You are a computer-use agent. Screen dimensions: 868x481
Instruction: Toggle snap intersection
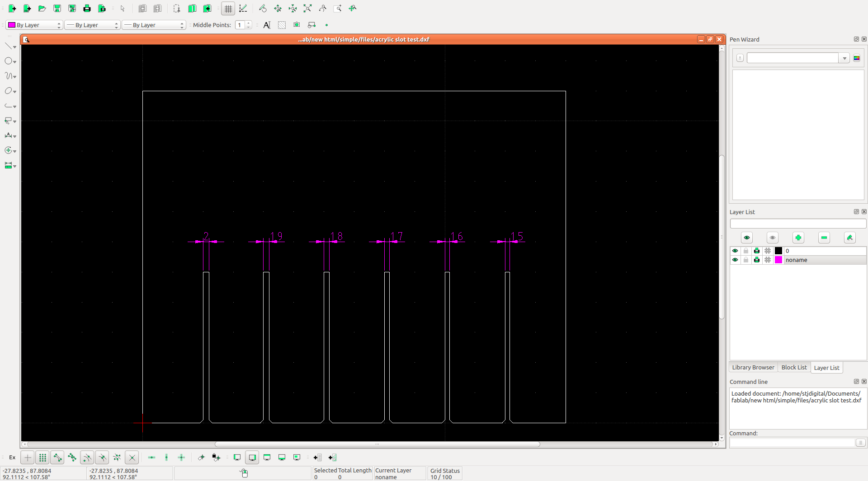(132, 458)
